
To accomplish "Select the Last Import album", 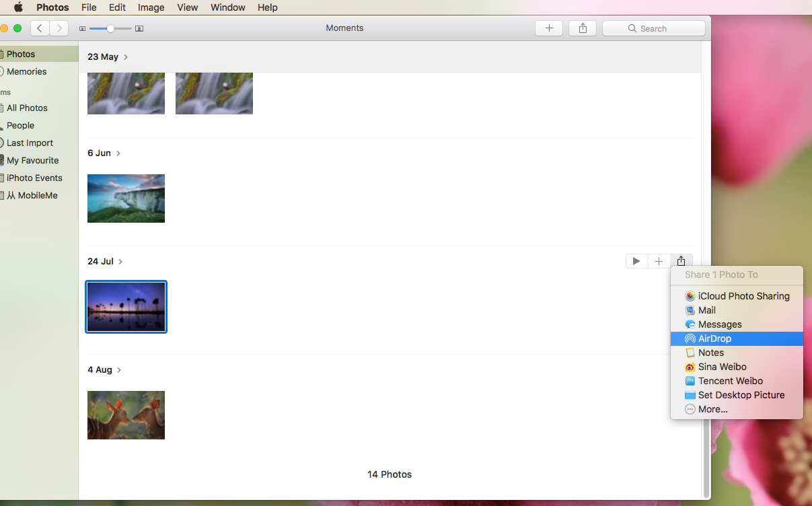I will pyautogui.click(x=30, y=143).
